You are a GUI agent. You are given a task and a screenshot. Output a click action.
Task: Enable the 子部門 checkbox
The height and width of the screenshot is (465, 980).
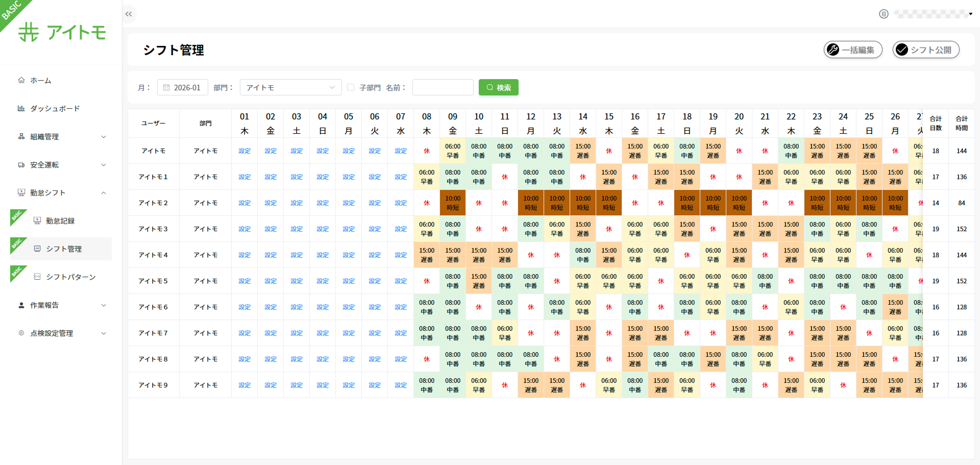point(351,88)
